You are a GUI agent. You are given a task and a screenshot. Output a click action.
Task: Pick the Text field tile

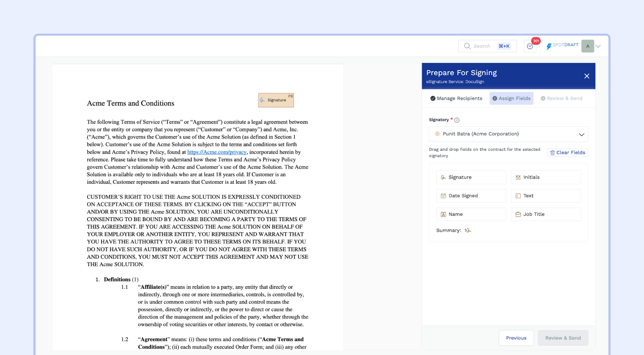(x=546, y=196)
